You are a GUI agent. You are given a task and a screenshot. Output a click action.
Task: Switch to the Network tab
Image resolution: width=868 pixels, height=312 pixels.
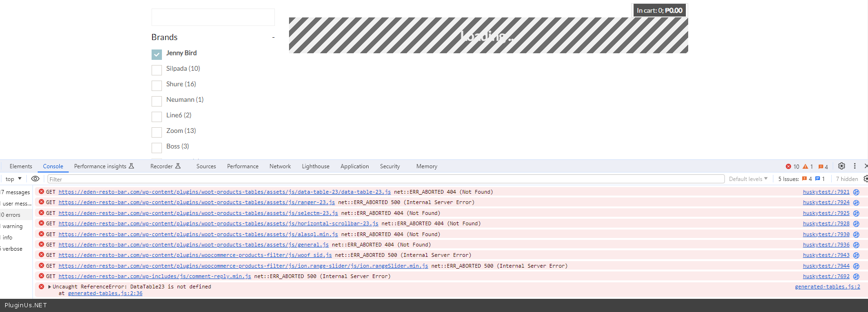coord(280,166)
